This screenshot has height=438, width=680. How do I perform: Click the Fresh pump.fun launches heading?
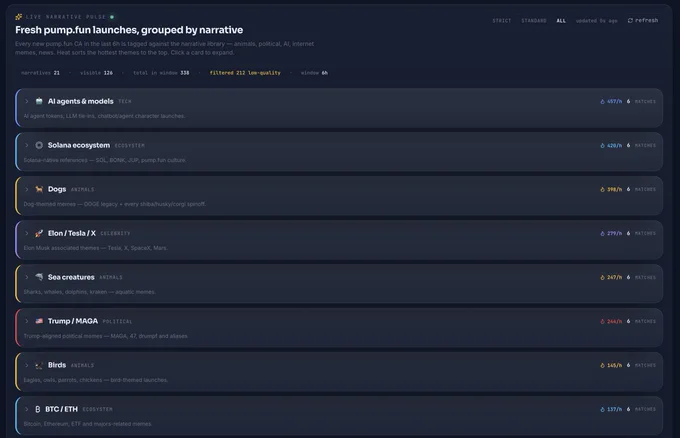[129, 30]
